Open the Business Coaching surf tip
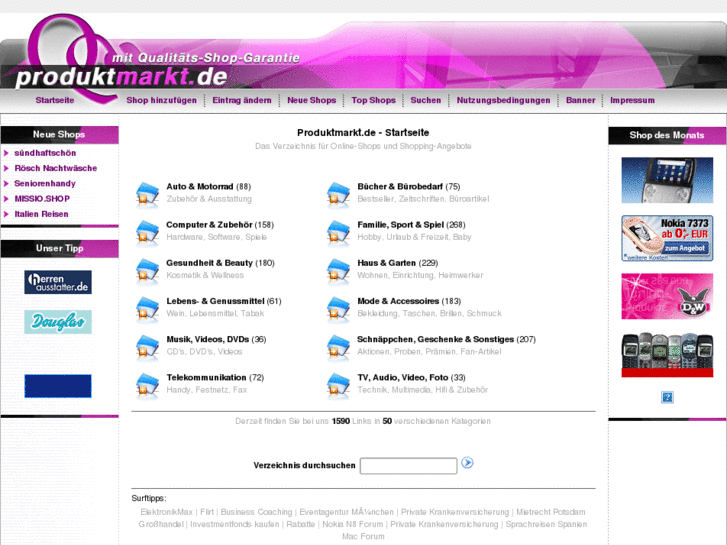This screenshot has width=727, height=545. point(256,512)
